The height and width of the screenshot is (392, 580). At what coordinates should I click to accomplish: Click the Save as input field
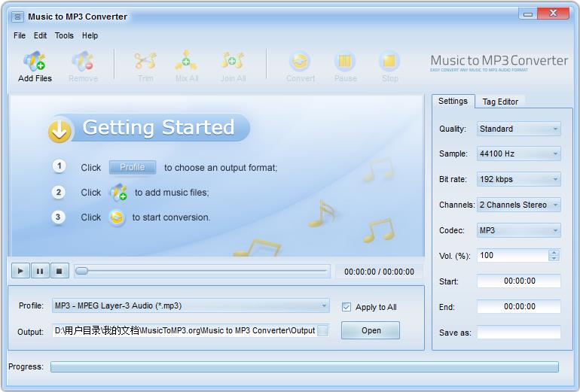[x=518, y=332]
